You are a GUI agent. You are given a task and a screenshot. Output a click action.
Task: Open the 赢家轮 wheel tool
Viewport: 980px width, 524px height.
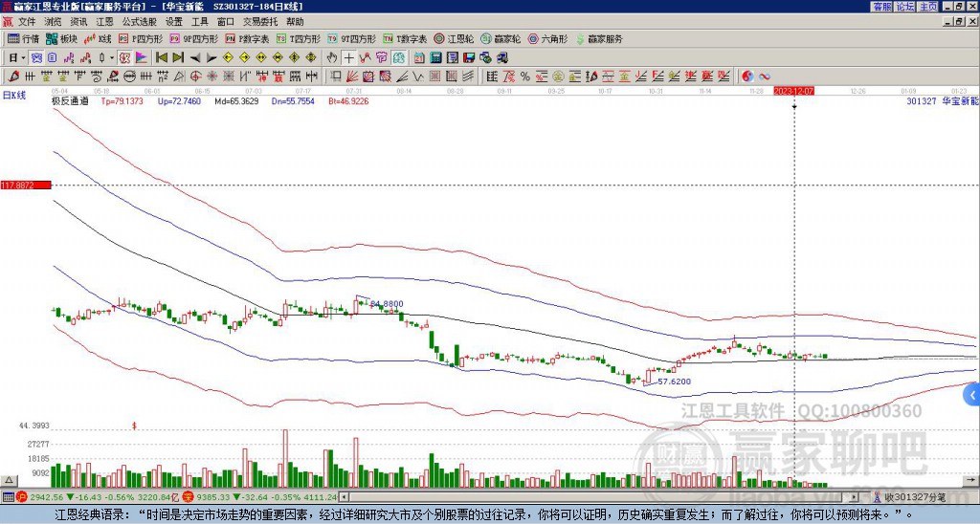pyautogui.click(x=501, y=38)
